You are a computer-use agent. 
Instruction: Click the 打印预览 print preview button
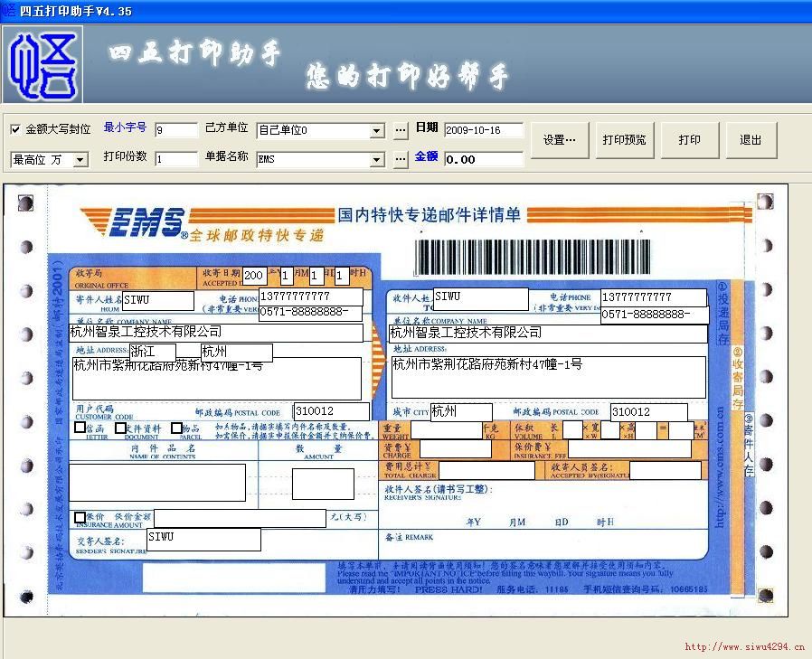[x=624, y=140]
